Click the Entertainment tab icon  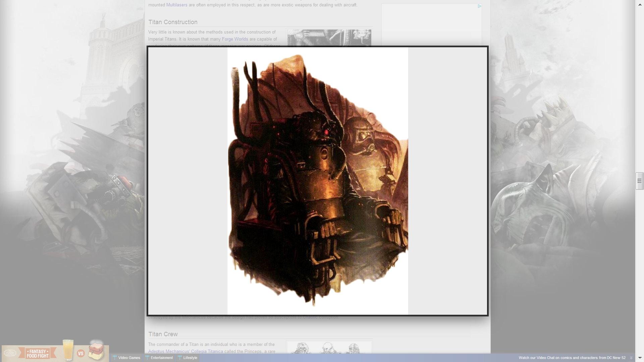coord(147,358)
